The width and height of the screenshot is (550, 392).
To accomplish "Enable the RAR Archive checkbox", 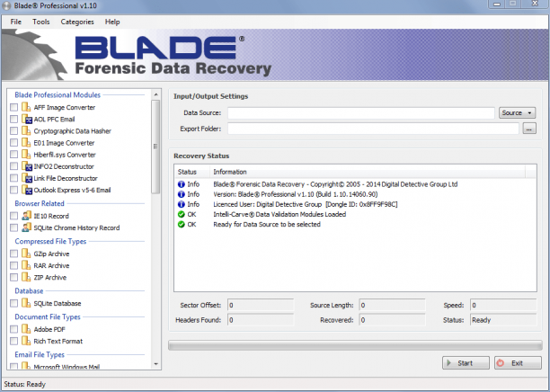I will pyautogui.click(x=13, y=265).
